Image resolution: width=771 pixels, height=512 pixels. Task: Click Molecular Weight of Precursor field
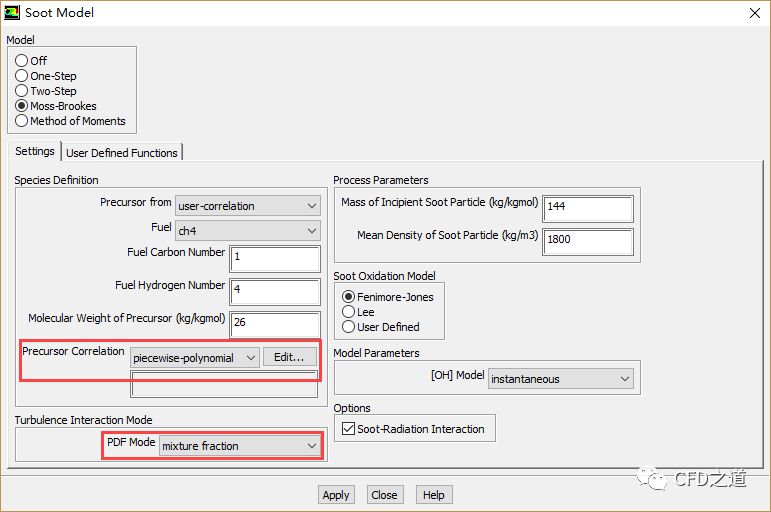pos(275,325)
